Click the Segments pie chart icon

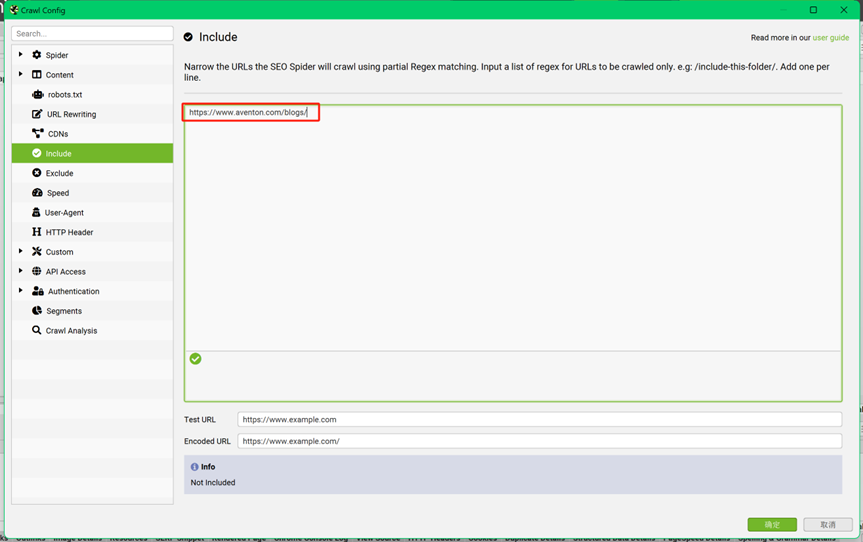[x=37, y=311]
